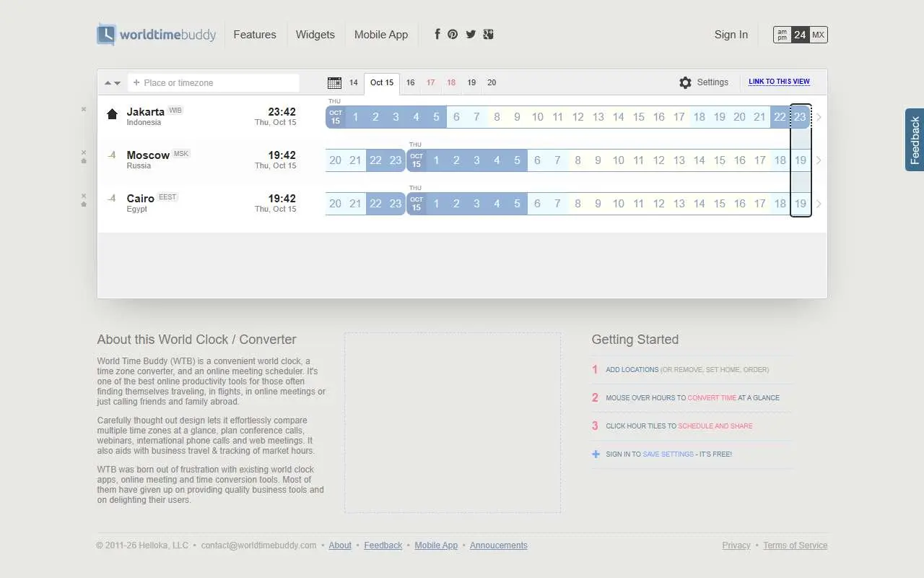Advance Moscow row with right chevron
924x578 pixels.
(819, 160)
